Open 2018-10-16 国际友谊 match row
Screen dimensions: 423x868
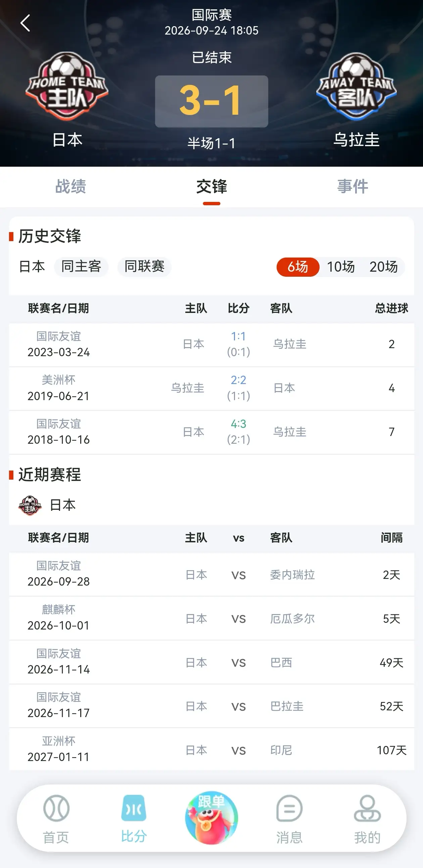click(x=211, y=432)
